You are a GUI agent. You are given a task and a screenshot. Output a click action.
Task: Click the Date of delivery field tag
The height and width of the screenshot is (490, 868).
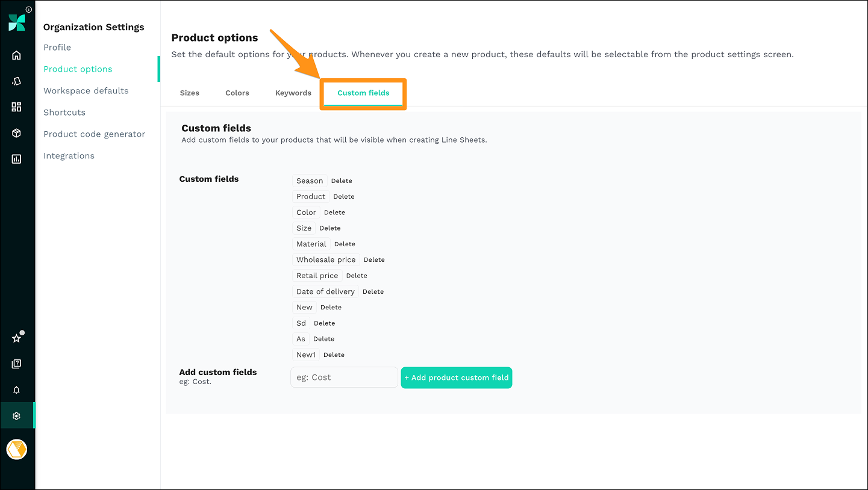325,291
